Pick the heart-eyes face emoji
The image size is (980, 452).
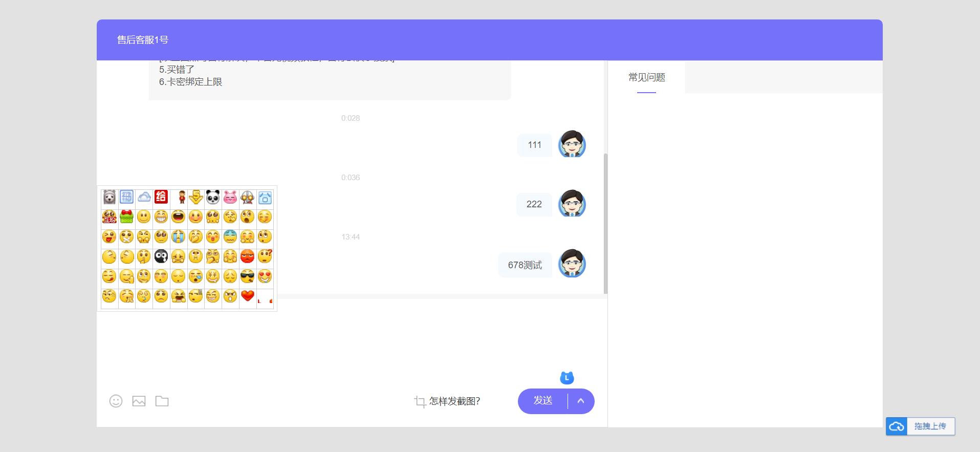[x=265, y=276]
